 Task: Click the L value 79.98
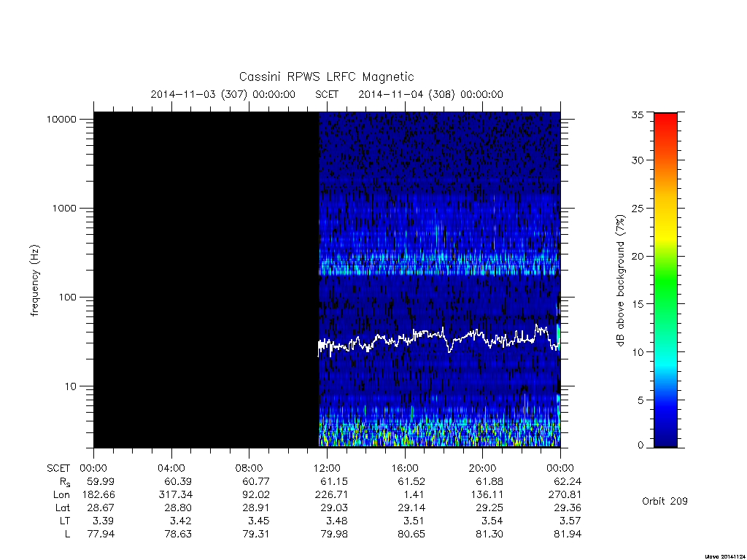[x=334, y=534]
